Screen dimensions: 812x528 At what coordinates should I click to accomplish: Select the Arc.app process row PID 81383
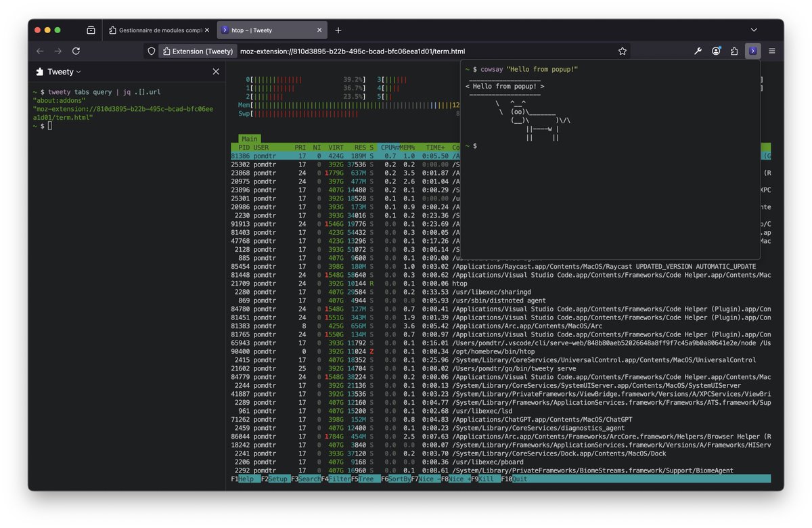tap(501, 326)
